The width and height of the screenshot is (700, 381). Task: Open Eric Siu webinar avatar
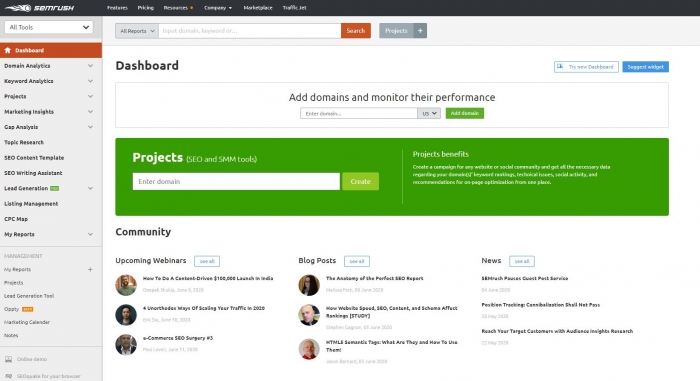pyautogui.click(x=126, y=315)
